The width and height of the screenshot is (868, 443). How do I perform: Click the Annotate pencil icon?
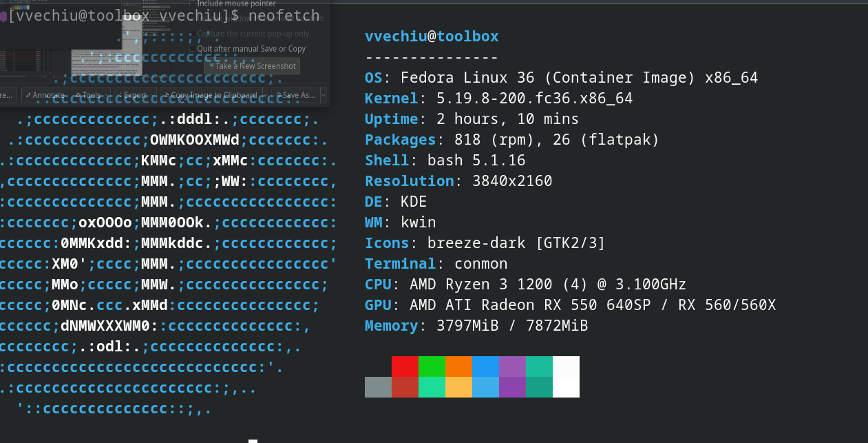pyautogui.click(x=28, y=95)
